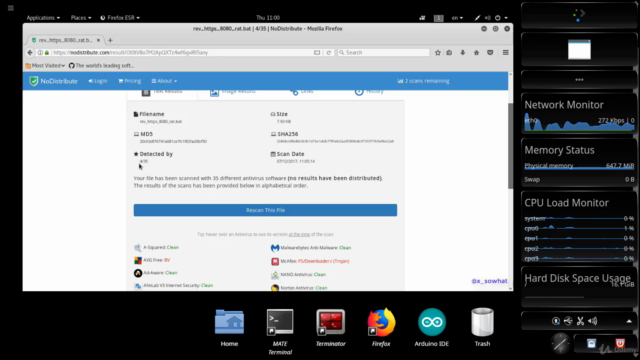The image size is (640, 360).
Task: Open the Places menu
Action: coord(81,18)
